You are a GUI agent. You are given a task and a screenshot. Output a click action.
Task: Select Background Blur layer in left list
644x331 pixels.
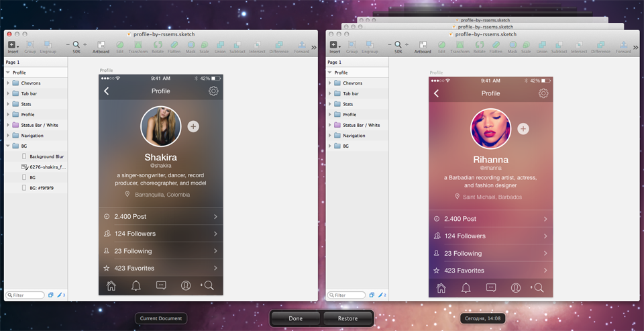point(36,156)
